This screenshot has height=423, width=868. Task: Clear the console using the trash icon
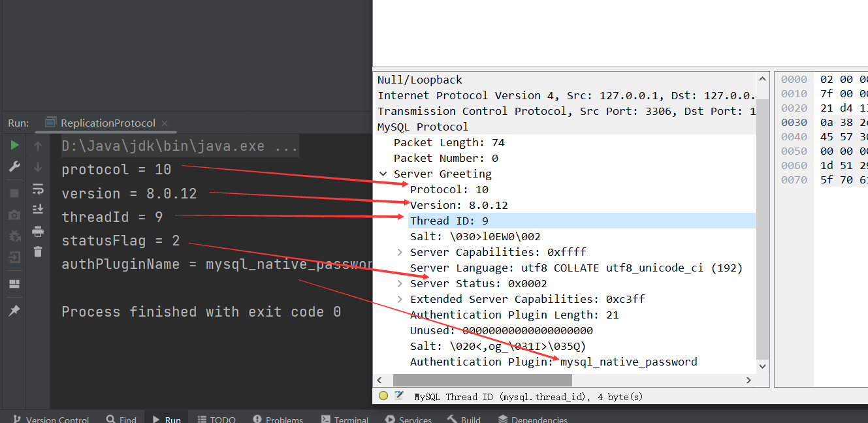tap(38, 250)
